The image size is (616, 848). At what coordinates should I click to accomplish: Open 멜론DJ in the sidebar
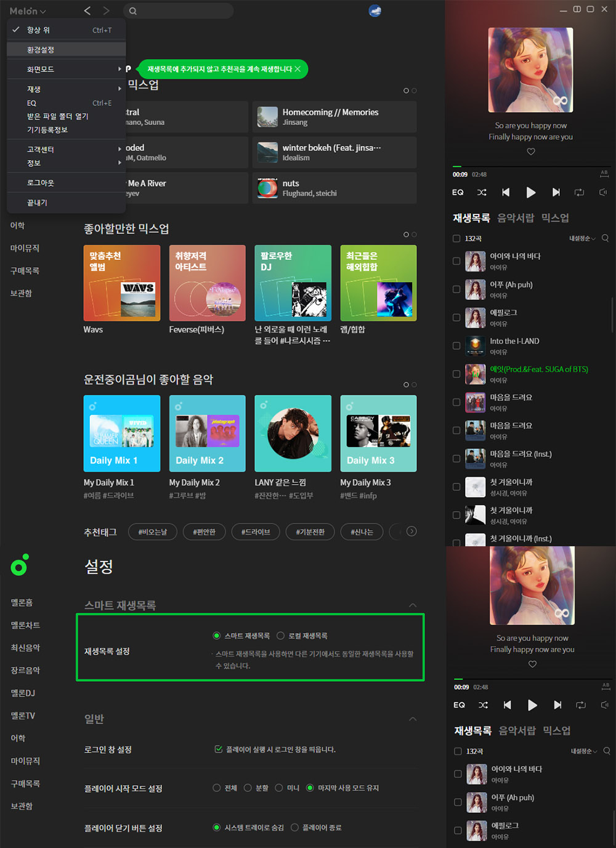[x=23, y=693]
